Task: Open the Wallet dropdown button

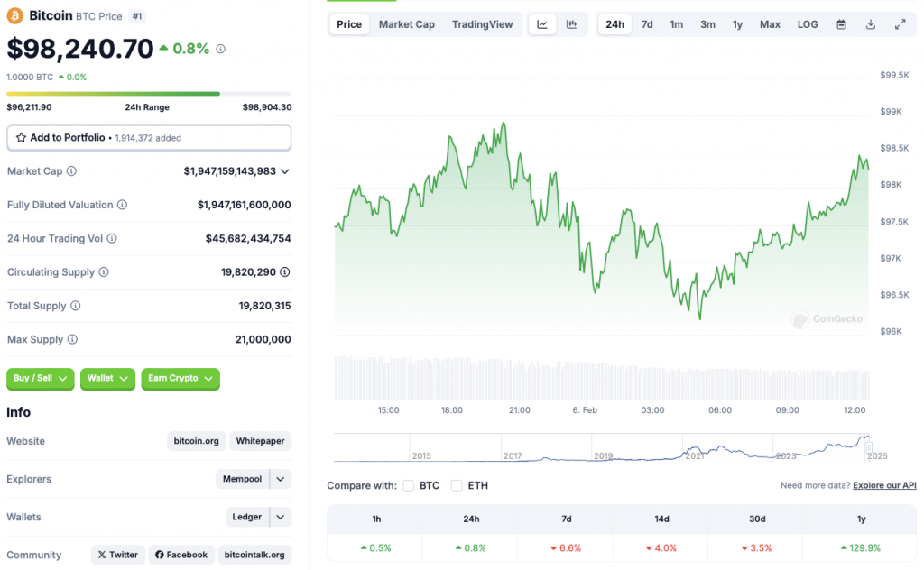Action: pyautogui.click(x=107, y=378)
